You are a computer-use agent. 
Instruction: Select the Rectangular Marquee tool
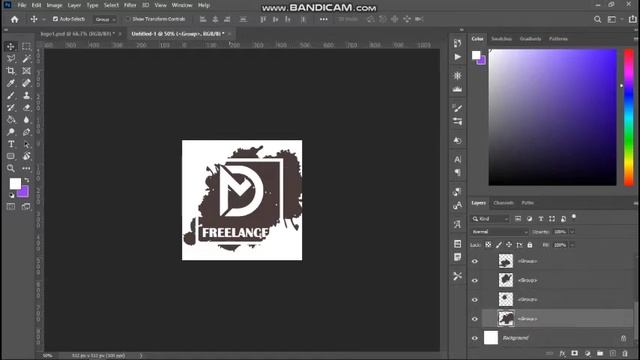click(27, 47)
